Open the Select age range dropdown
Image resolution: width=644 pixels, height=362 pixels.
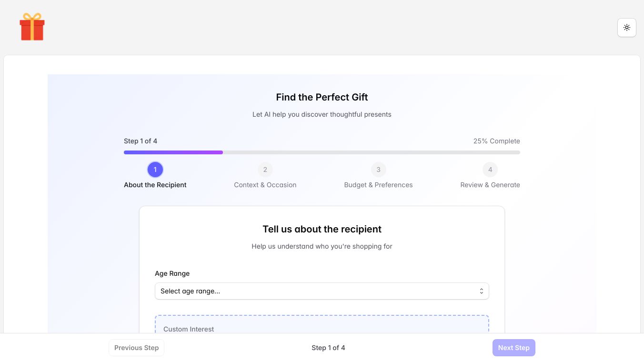pos(314,291)
